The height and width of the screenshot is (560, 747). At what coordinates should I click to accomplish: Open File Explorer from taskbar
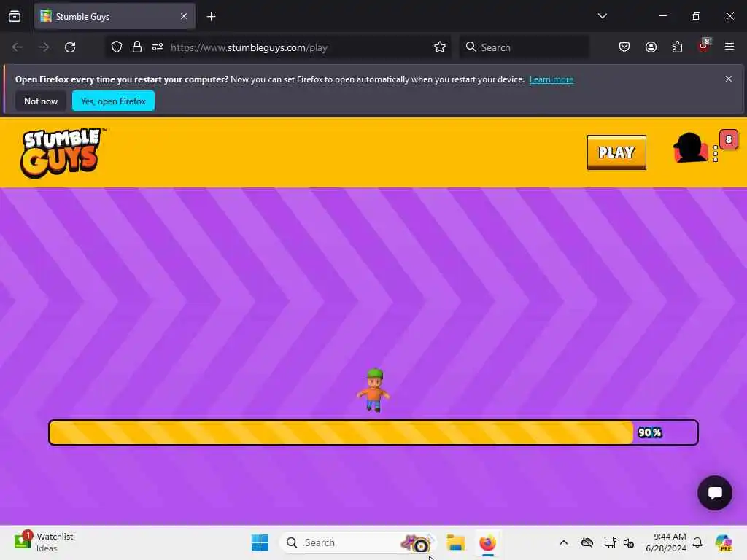coord(455,542)
